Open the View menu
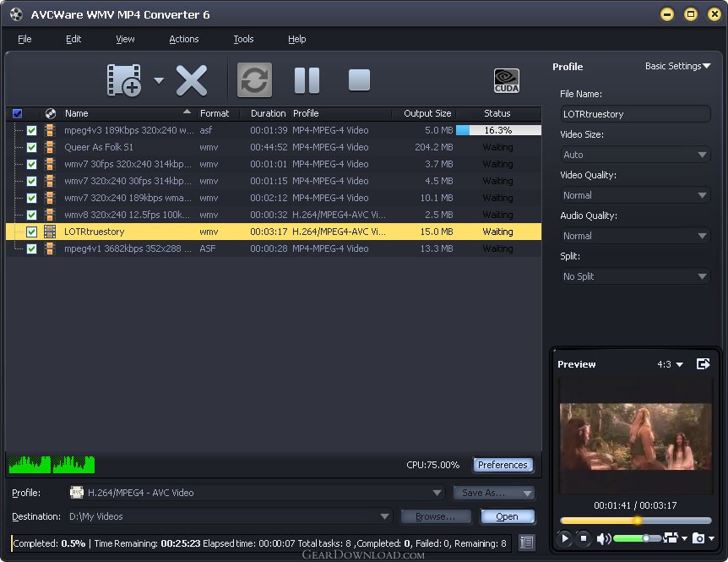Image resolution: width=728 pixels, height=562 pixels. click(125, 39)
